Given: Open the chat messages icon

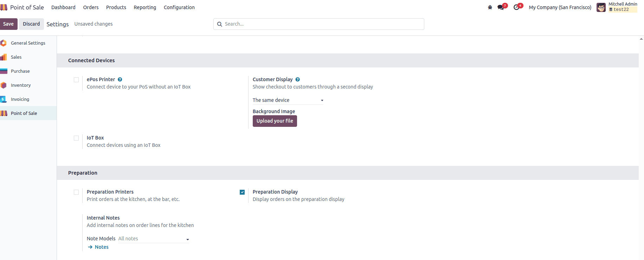Looking at the screenshot, I should click(x=501, y=7).
